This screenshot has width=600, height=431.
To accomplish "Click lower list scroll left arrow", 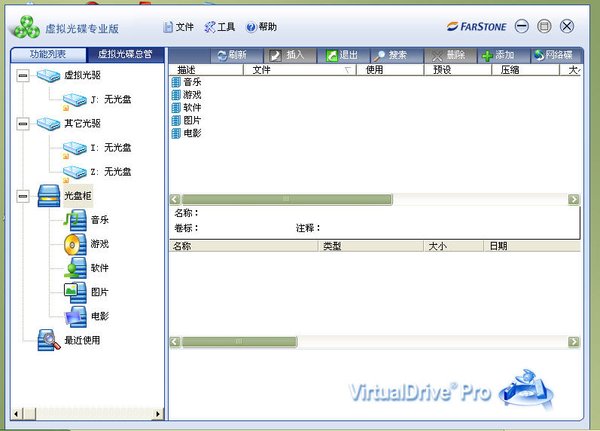I will [x=175, y=342].
